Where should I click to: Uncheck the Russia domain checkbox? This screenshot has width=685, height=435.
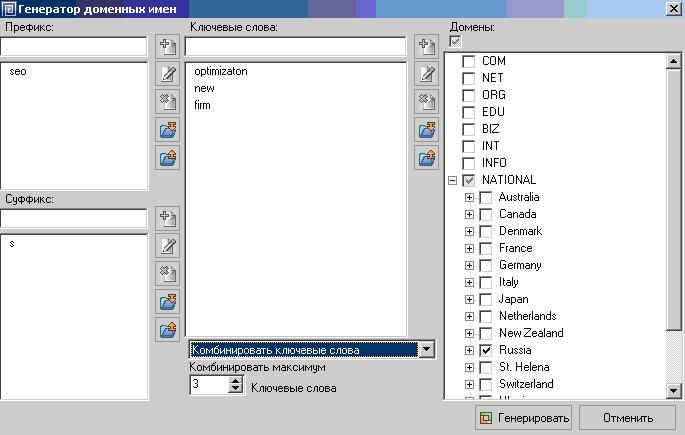click(486, 351)
